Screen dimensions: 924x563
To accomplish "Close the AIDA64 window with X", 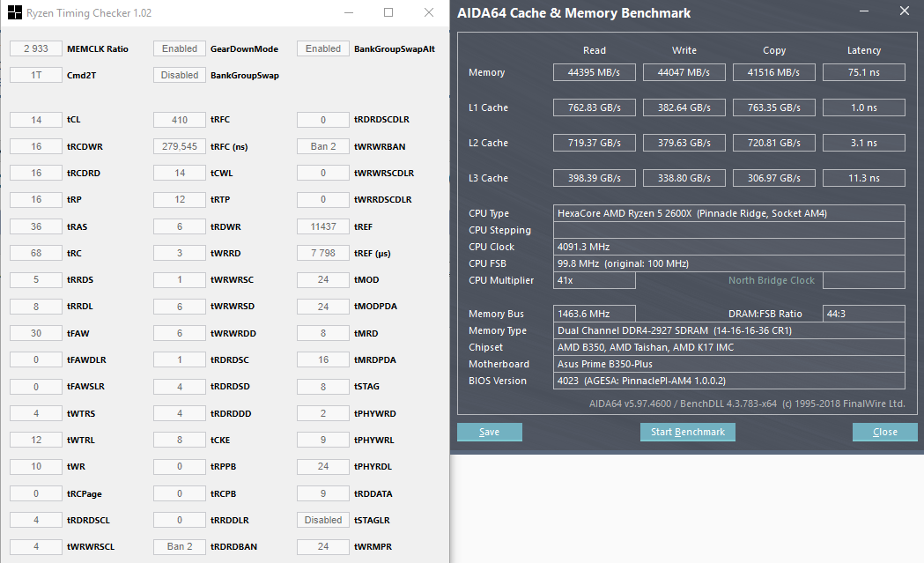I will (905, 11).
